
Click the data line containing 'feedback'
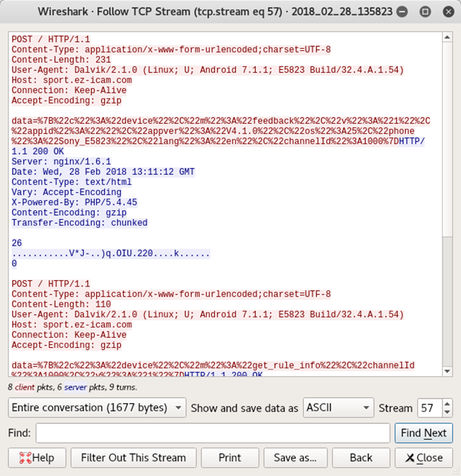(x=221, y=121)
